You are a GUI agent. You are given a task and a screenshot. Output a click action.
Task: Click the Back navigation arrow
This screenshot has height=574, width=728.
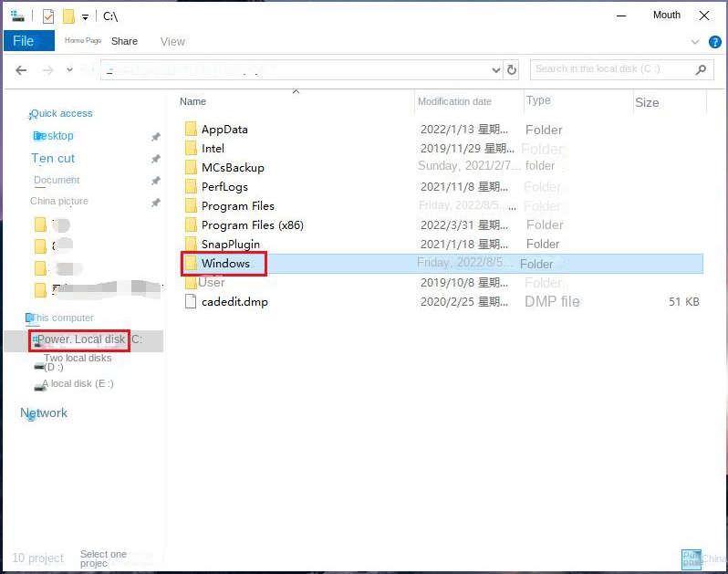click(21, 70)
